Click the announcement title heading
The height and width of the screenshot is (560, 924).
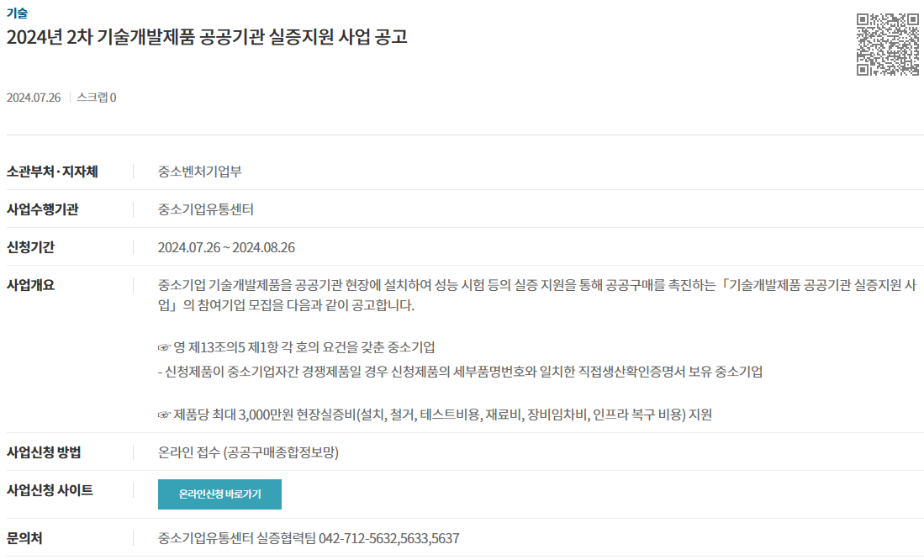207,37
